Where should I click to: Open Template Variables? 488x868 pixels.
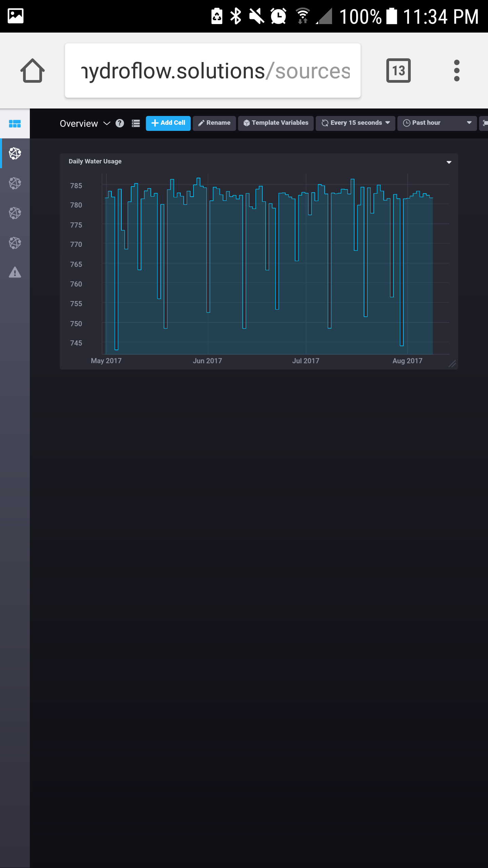(276, 123)
